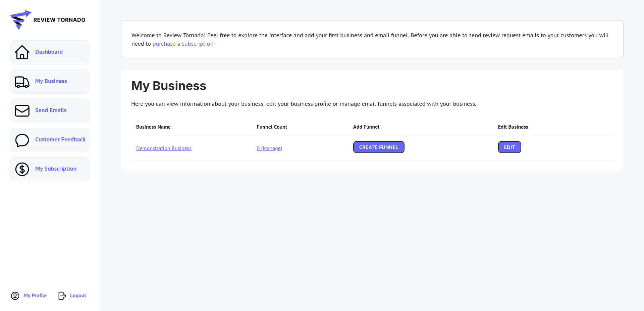Navigate to My Subscription text label

(56, 169)
